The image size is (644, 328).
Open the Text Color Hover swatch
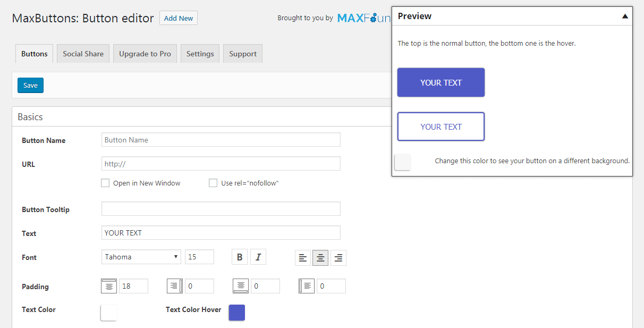(x=237, y=313)
